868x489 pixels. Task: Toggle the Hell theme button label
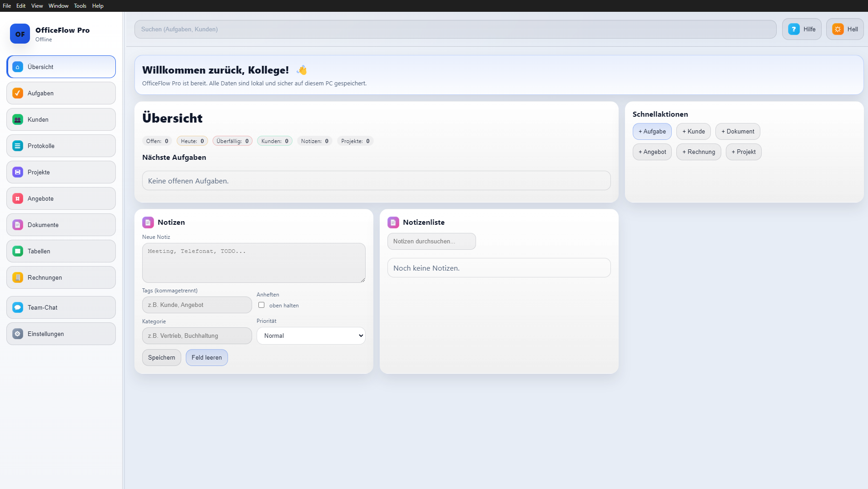[x=853, y=29]
